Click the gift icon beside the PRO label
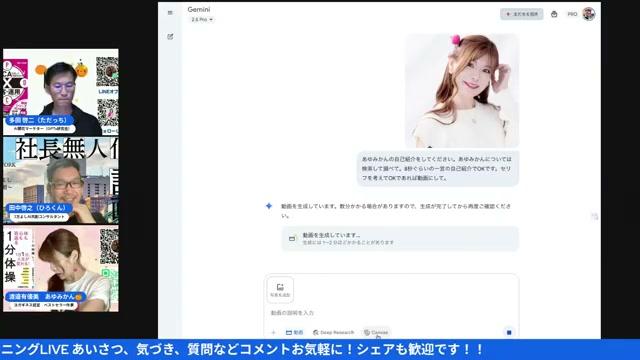The height and width of the screenshot is (360, 640). coord(554,14)
